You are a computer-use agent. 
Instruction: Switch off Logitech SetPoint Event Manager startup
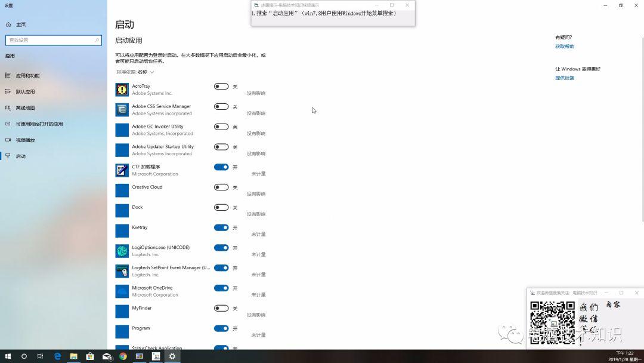[x=221, y=267]
